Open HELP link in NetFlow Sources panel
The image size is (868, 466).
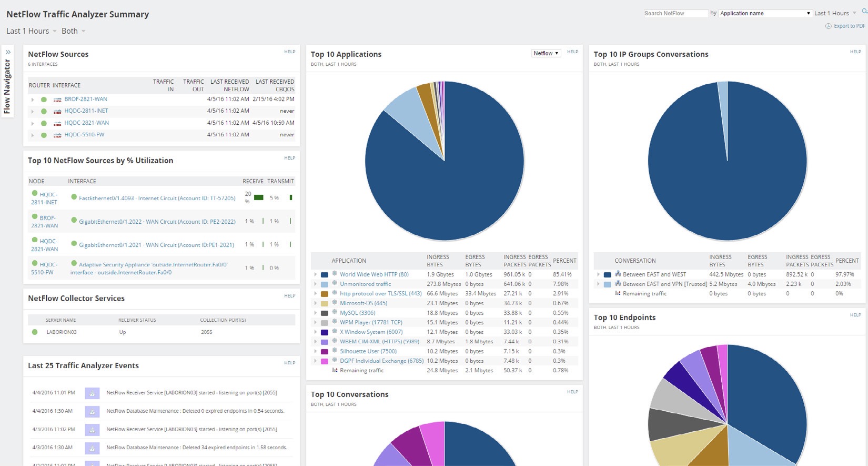[289, 52]
